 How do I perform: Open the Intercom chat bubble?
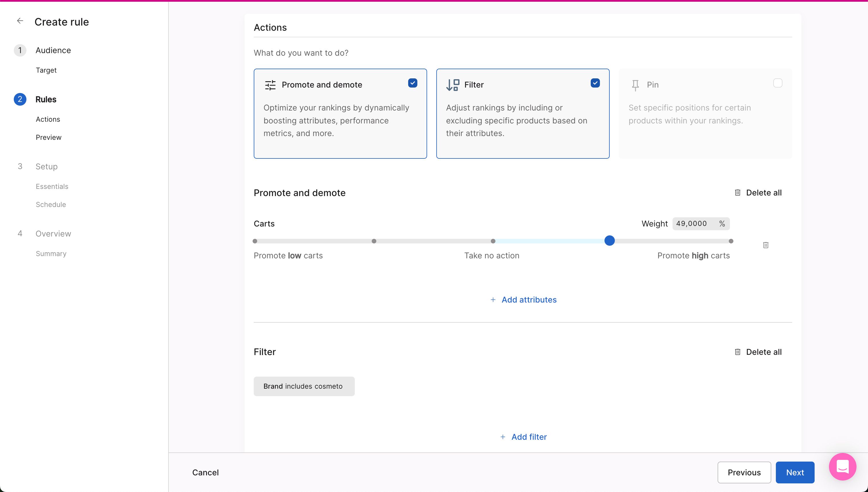click(842, 467)
